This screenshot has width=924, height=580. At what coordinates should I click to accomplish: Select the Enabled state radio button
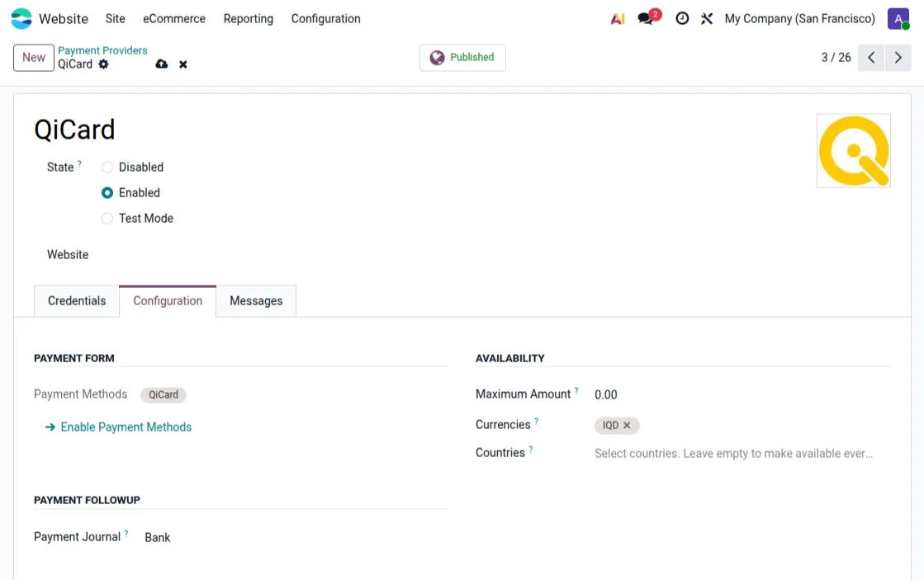click(x=107, y=192)
